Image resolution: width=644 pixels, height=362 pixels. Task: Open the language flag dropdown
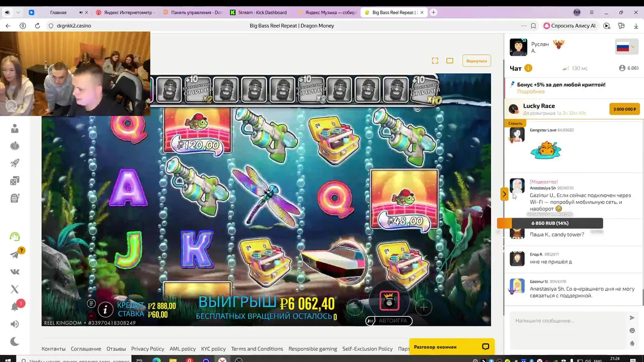pyautogui.click(x=625, y=47)
